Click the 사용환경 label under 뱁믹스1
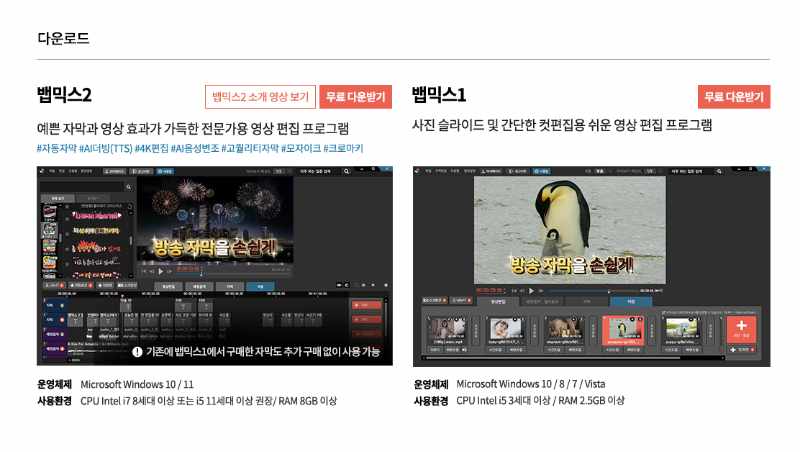This screenshot has width=800, height=452. pos(431,400)
